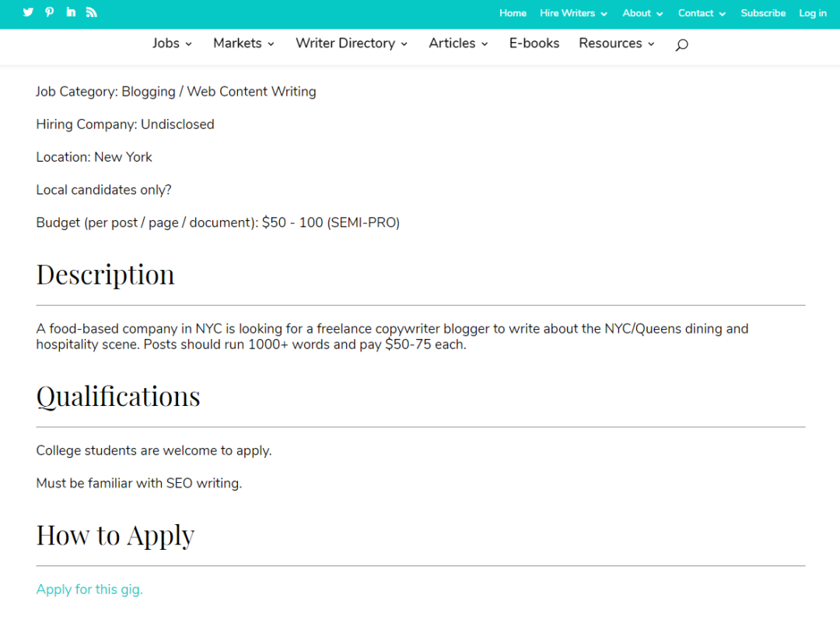Viewport: 840px width, 626px height.
Task: Click the 'How to Apply' heading
Action: (x=115, y=536)
